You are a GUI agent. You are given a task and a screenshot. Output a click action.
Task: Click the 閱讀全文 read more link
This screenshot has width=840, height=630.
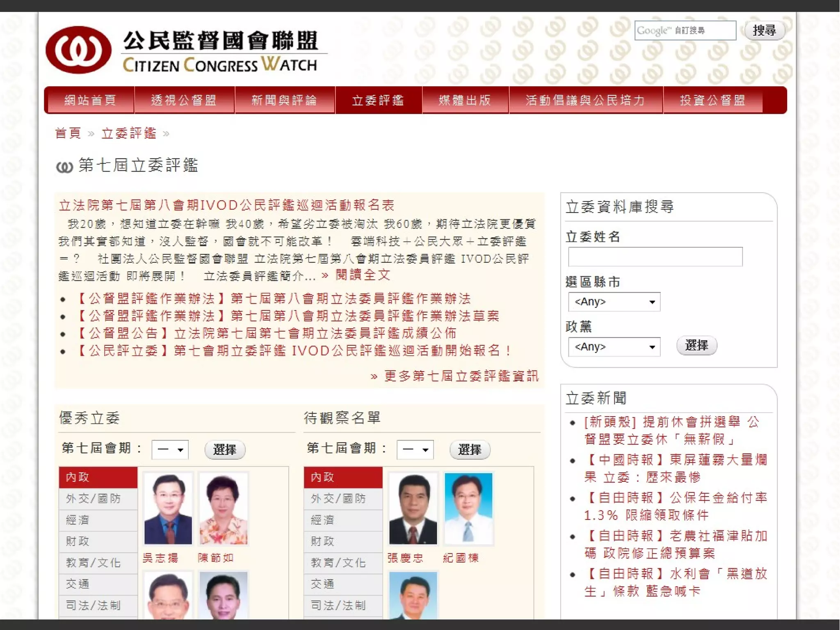coord(363,275)
